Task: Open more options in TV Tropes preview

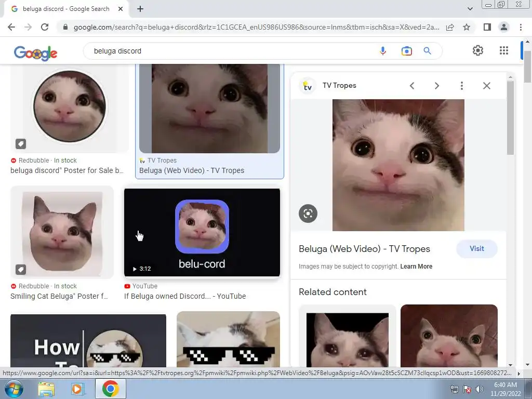Action: click(x=461, y=86)
